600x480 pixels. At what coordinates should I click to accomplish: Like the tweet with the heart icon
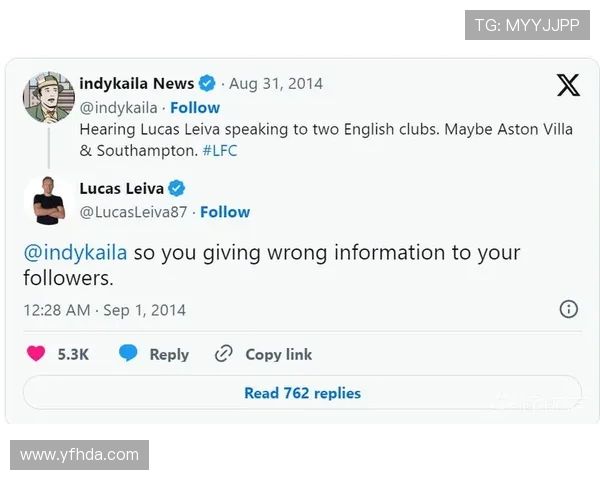[x=36, y=353]
